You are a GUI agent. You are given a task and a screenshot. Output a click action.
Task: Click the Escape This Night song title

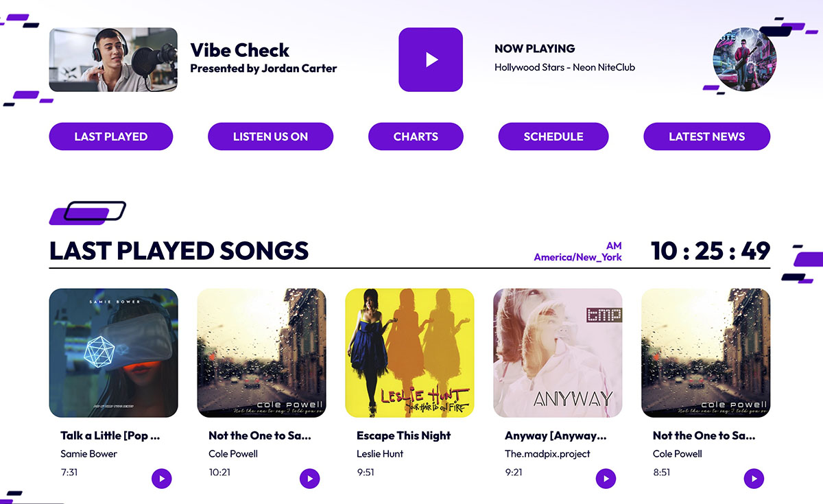pos(404,435)
